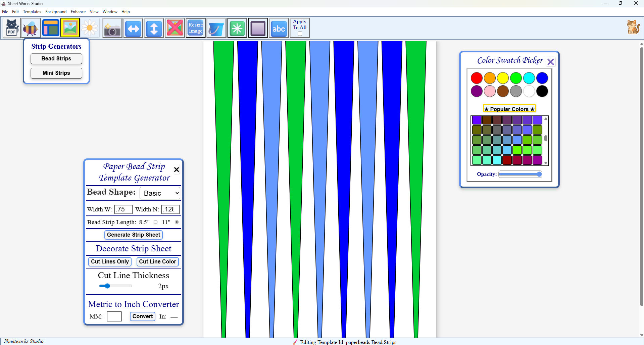This screenshot has width=644, height=345.
Task: Click the Generate Strip Sheet button
Action: [134, 235]
